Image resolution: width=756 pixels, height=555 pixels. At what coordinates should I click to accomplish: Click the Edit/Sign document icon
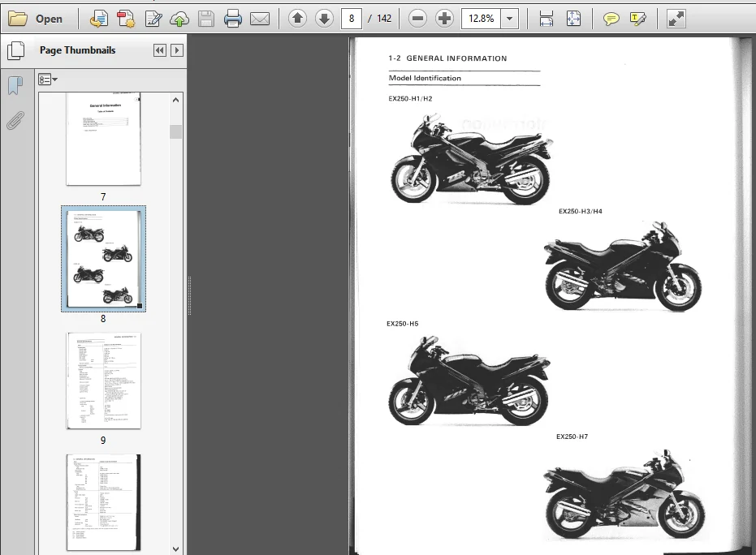tap(153, 19)
